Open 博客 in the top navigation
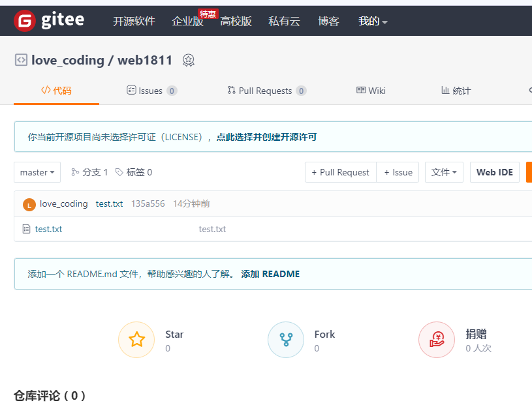Screen dimensions: 532x418 (x=328, y=22)
